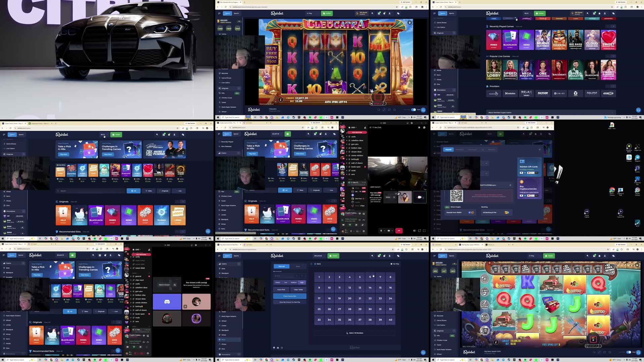This screenshot has width=644, height=362.
Task: Switch to the Auto tab in Keno
Action: [298, 266]
